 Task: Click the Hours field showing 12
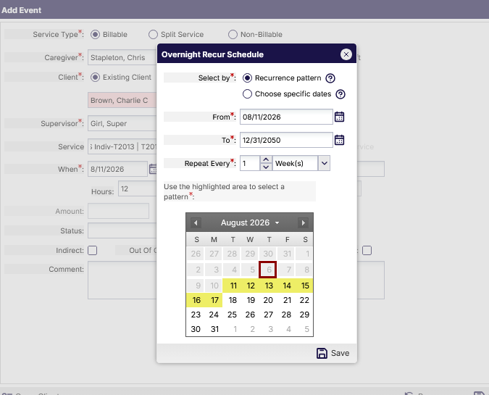pyautogui.click(x=137, y=189)
